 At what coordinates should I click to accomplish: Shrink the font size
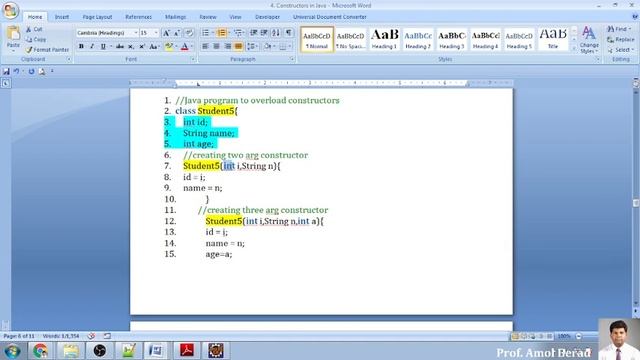point(177,33)
